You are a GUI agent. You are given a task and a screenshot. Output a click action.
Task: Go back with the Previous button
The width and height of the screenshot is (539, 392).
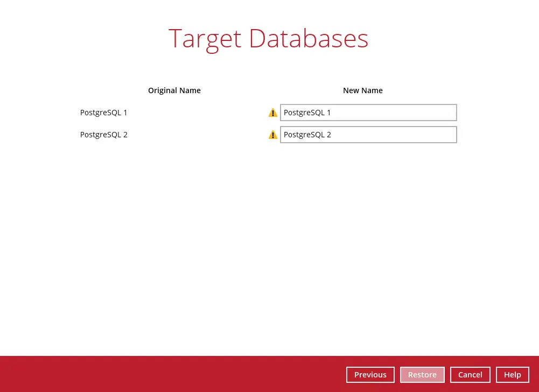[370, 375]
